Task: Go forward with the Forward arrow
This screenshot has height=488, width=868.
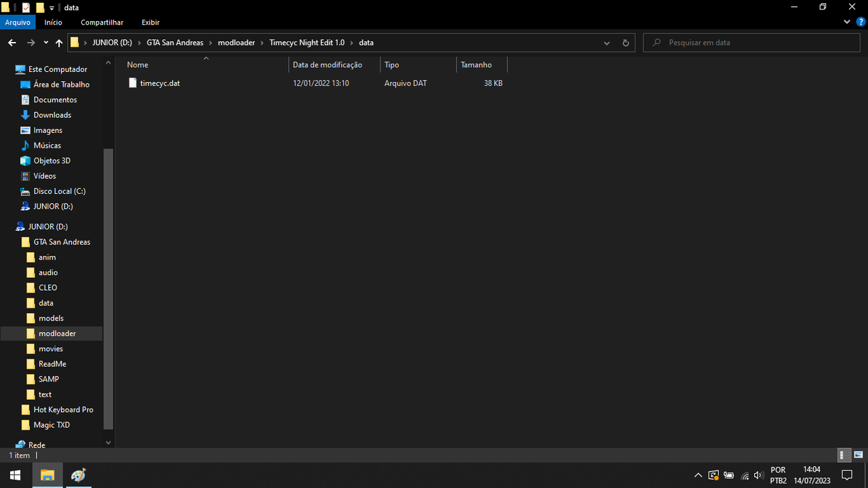Action: pyautogui.click(x=31, y=43)
